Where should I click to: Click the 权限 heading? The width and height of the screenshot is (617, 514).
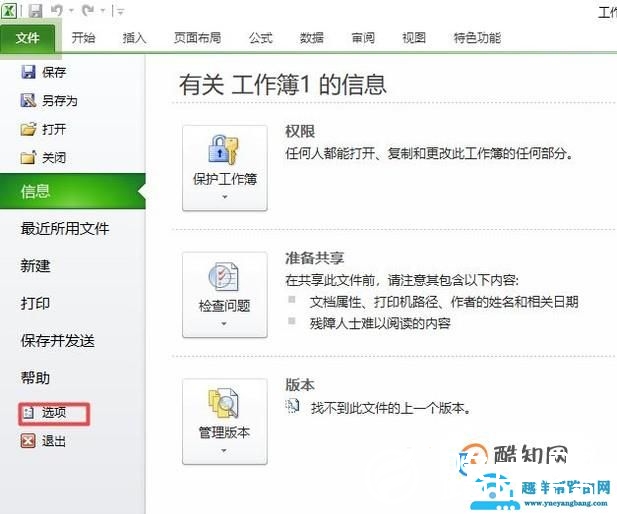[300, 132]
